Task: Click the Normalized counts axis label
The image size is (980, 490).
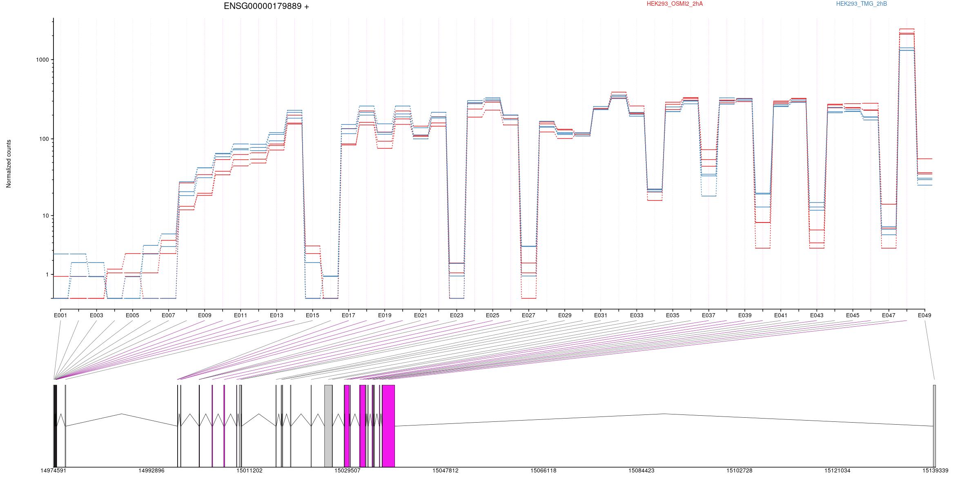Action: (x=9, y=164)
